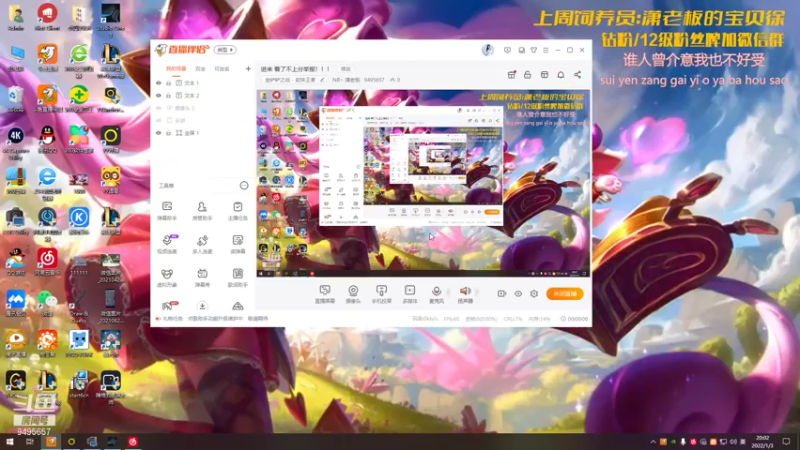Toggle lock on 文本 1 source
The image size is (800, 450).
[x=168, y=83]
